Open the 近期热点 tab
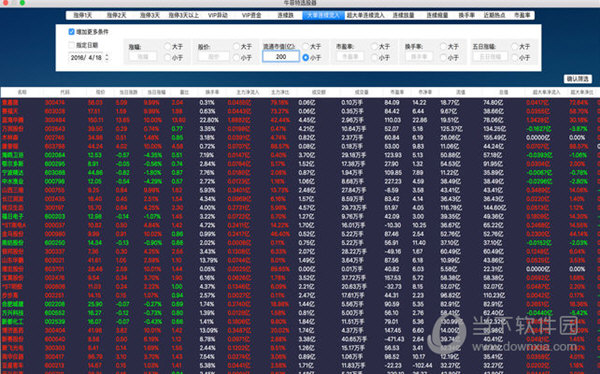The height and width of the screenshot is (374, 600). 494,15
